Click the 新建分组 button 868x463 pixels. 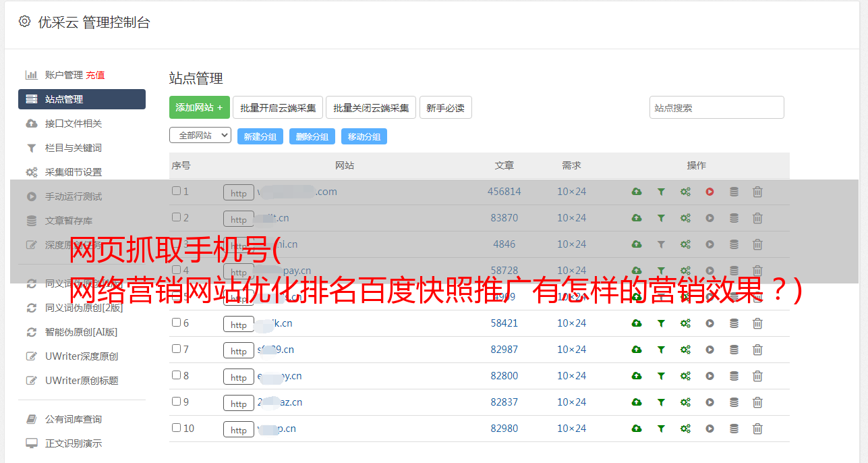[x=260, y=136]
